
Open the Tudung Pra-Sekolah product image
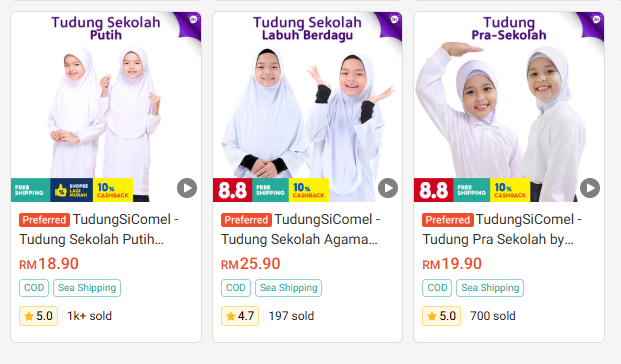pos(509,107)
